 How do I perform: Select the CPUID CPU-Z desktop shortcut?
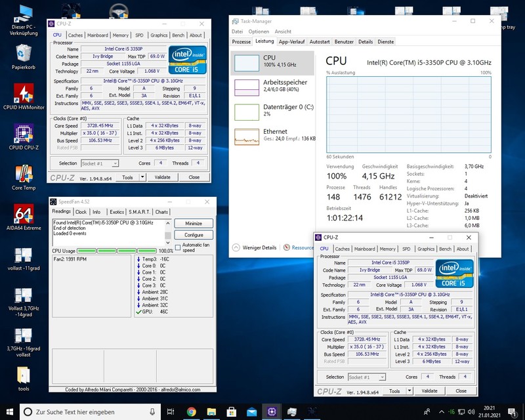click(x=24, y=136)
